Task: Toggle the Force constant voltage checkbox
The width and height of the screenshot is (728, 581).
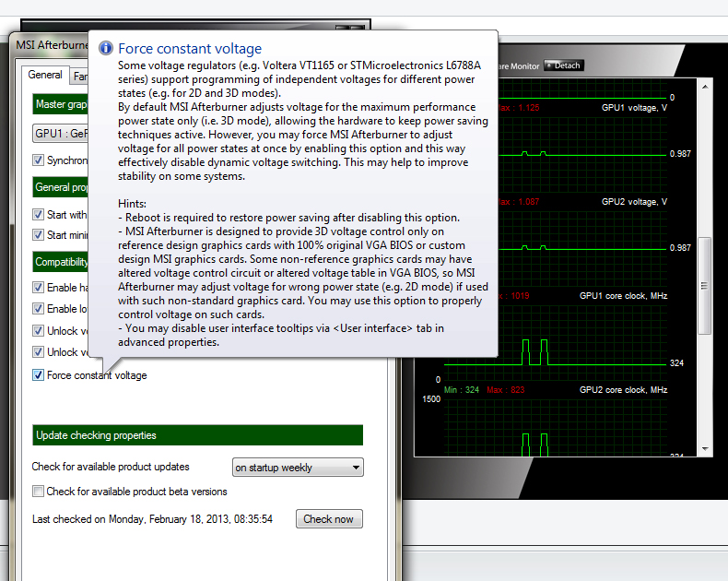Action: coord(38,375)
